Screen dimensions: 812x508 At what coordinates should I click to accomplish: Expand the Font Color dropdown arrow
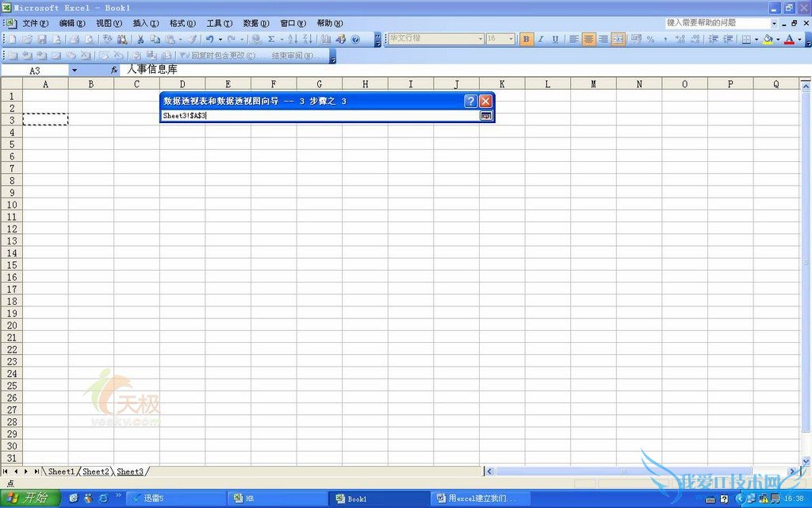pos(799,40)
